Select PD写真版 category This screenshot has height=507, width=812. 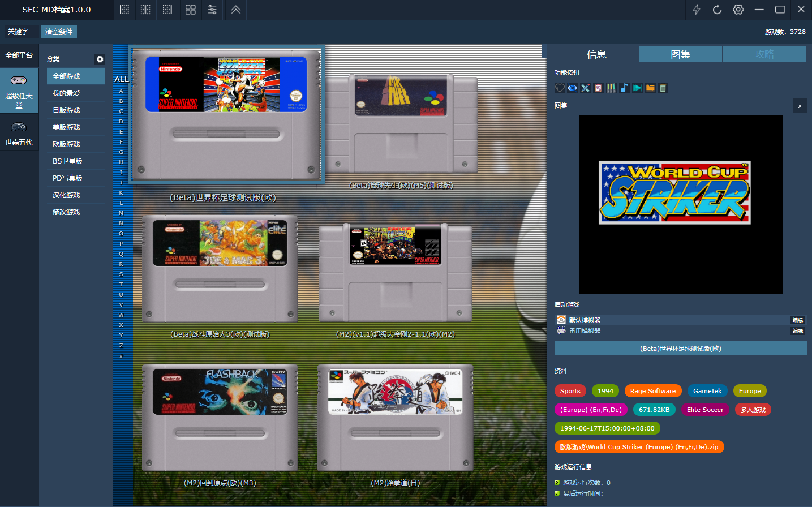pos(76,178)
